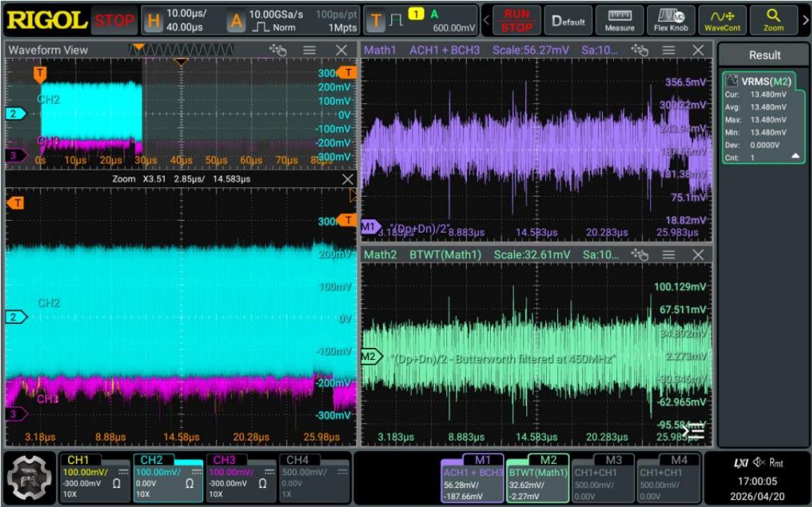Click the Default button
Image resolution: width=812 pixels, height=507 pixels.
click(x=568, y=21)
